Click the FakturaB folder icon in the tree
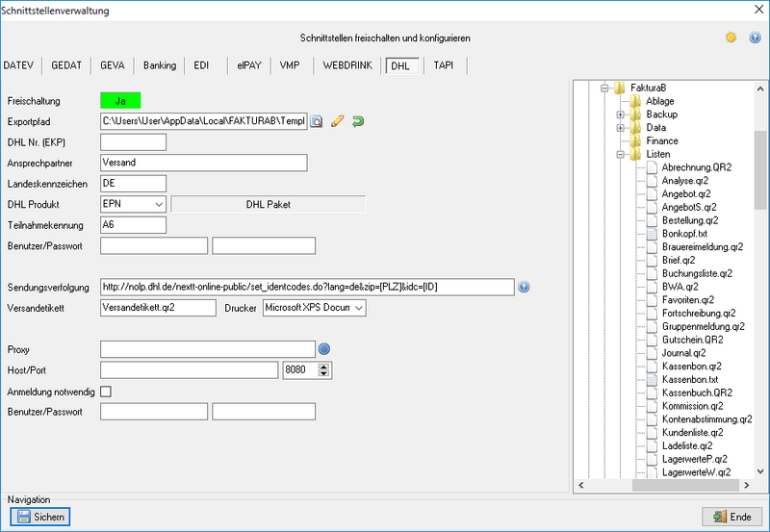This screenshot has height=532, width=770. [x=619, y=88]
